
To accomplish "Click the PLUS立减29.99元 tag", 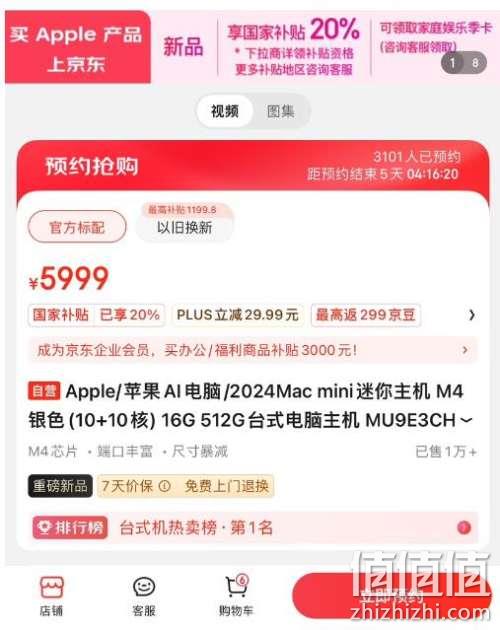I will pos(238,315).
